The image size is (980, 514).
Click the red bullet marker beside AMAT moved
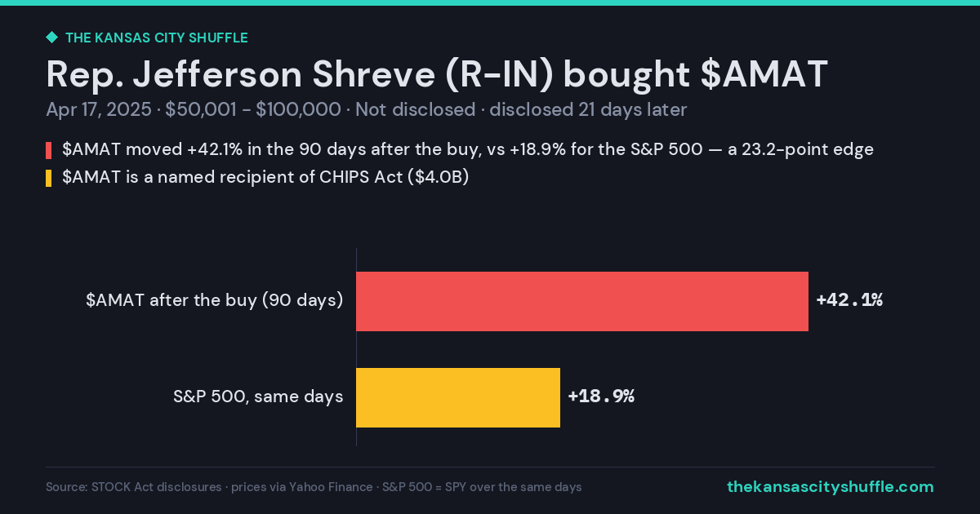point(49,150)
